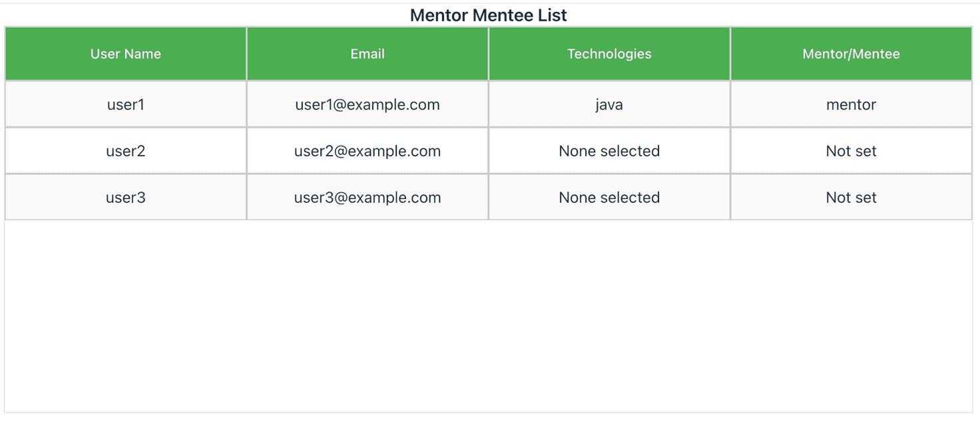Screen dimensions: 980x421
Task: Select the table row for user2
Action: tap(489, 151)
